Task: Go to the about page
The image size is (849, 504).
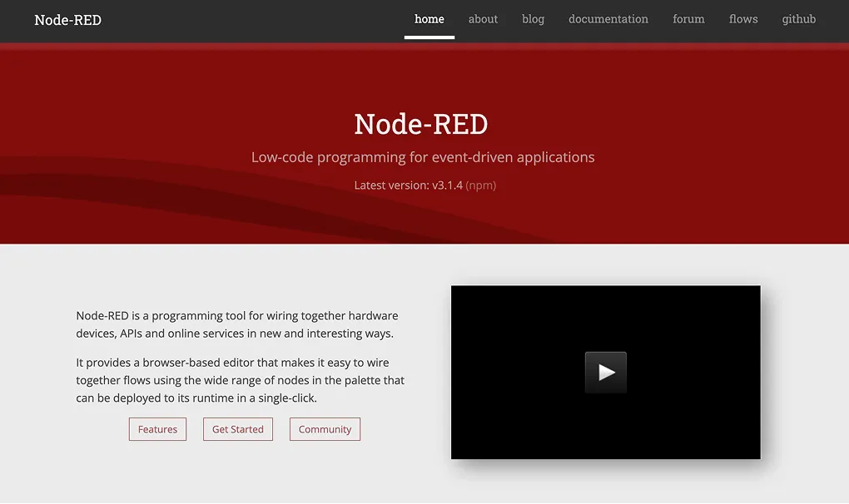Action: click(483, 19)
